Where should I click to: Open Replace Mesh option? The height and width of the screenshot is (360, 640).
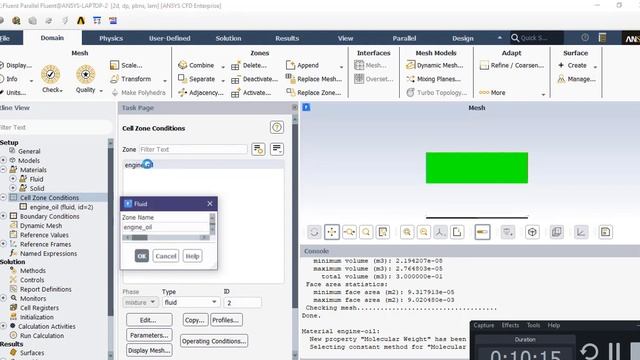[x=314, y=79]
